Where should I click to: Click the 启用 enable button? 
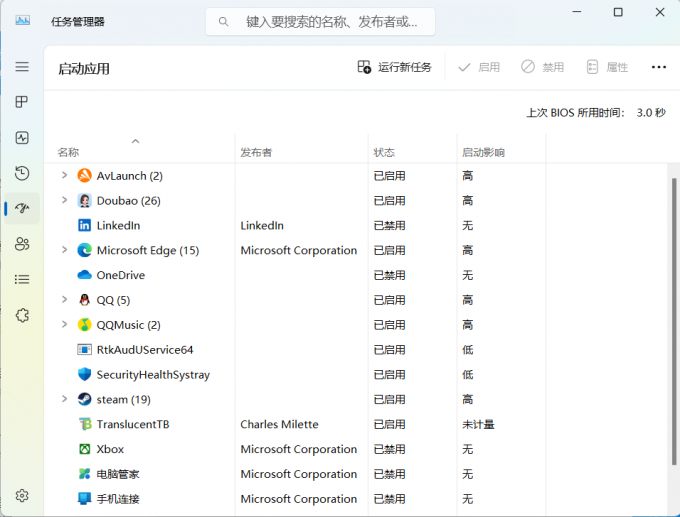479,67
